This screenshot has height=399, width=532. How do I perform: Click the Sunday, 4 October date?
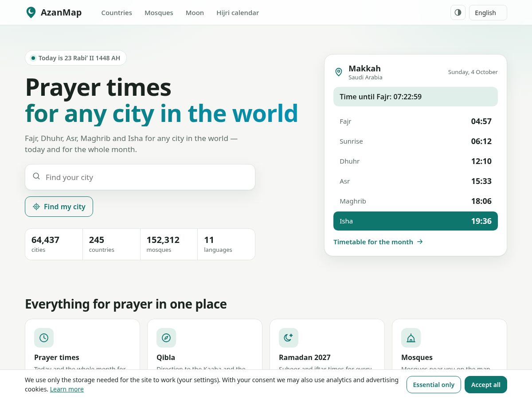tap(473, 72)
